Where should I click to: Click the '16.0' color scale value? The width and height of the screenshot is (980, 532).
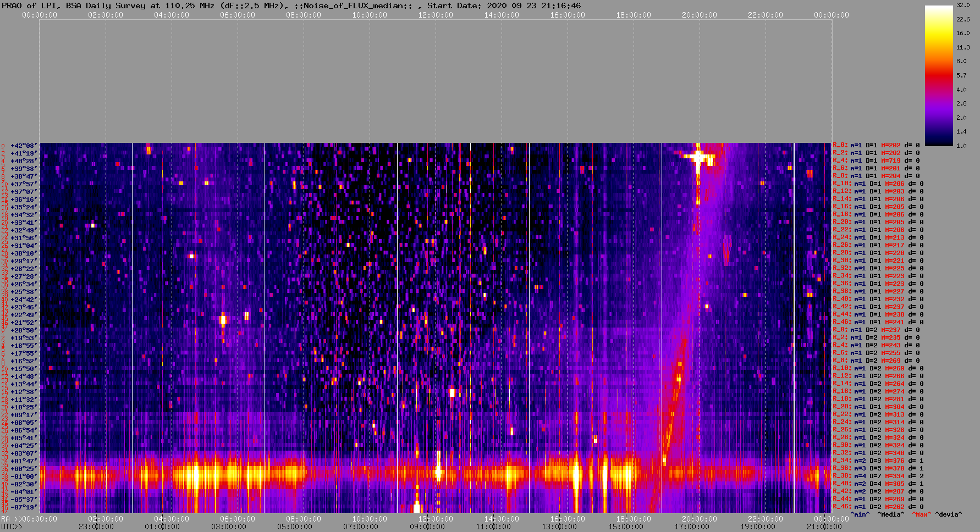coord(962,34)
